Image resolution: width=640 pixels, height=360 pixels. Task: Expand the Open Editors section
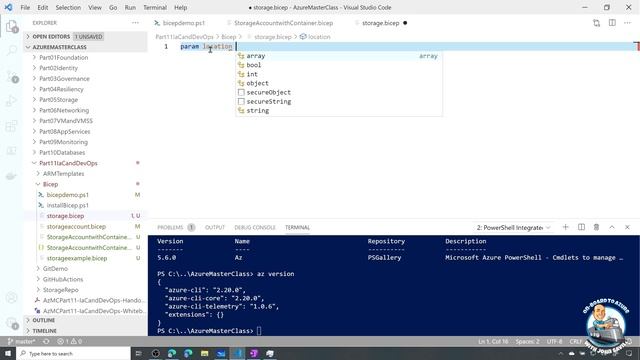(x=85, y=36)
